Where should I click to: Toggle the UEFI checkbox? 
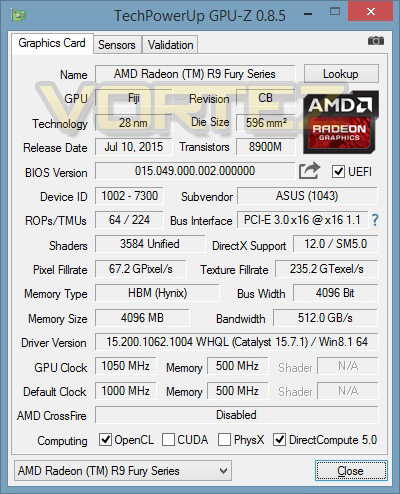(338, 171)
